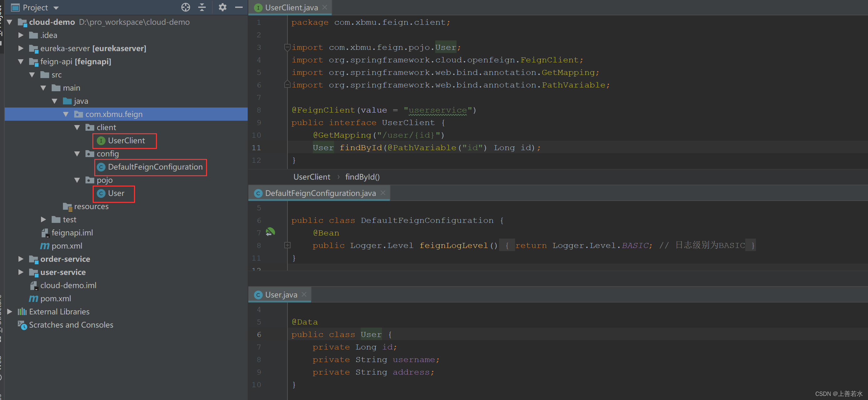This screenshot has width=868, height=400.
Task: Click findById() in the breadcrumb bar
Action: coord(363,177)
